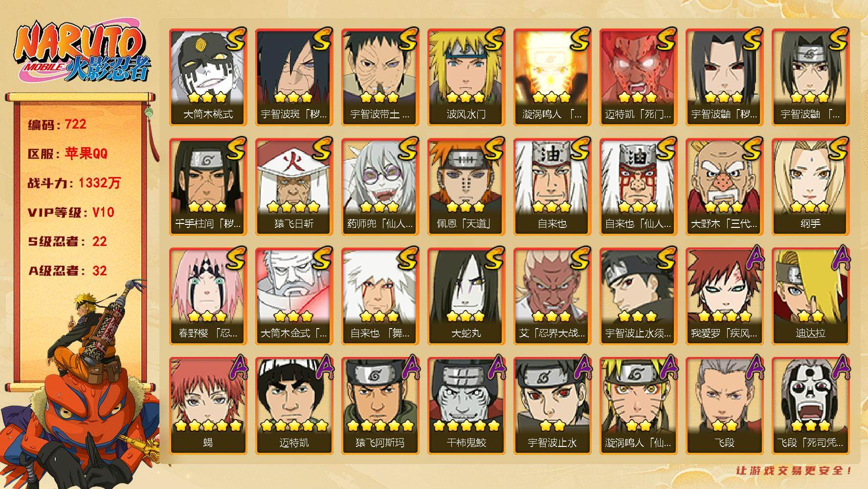Open the 干柿鬼鲛 character card
This screenshot has height=489, width=868.
click(x=466, y=406)
